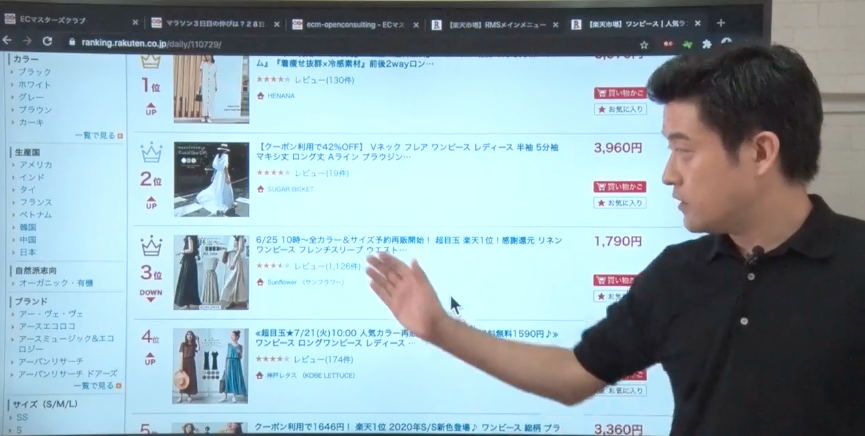865x436 pixels.
Task: View レビュー(1,126件) for rank 3
Action: 327,267
